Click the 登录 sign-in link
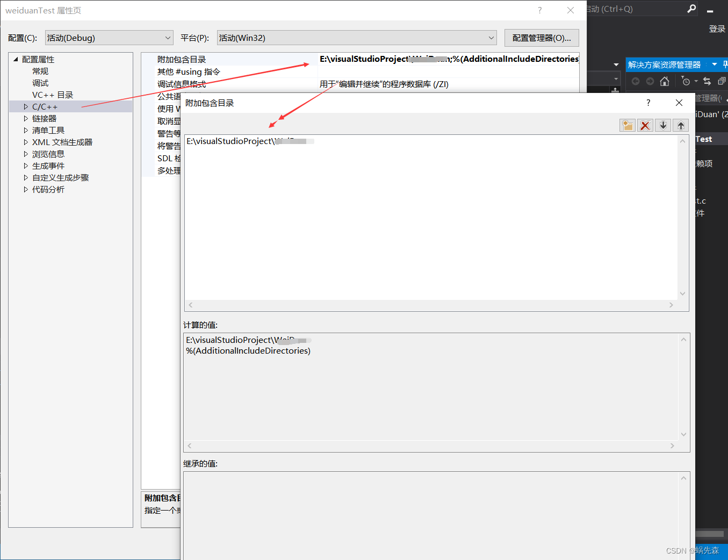 717,28
